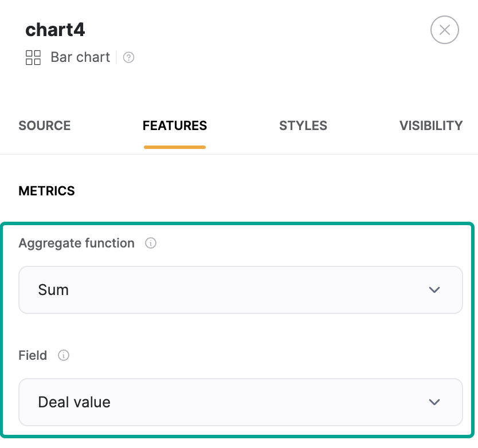The image size is (478, 448).
Task: Click the chart4 title text
Action: click(x=55, y=30)
